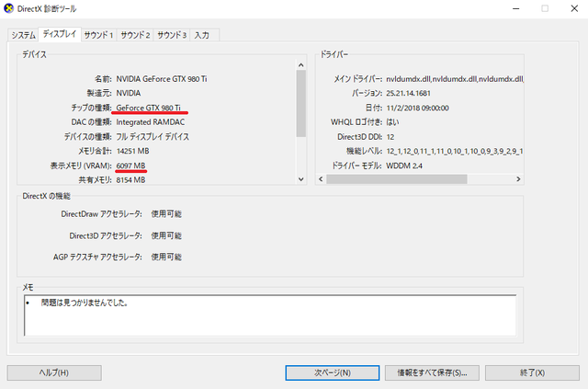
Task: Click the DirectX diagnostic tool title icon
Action: click(x=8, y=8)
